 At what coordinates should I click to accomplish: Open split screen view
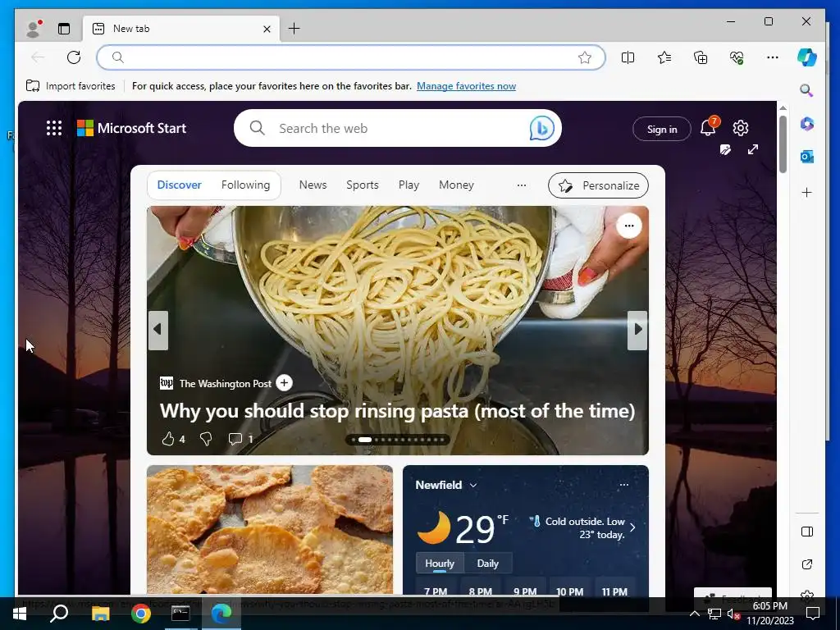[628, 57]
